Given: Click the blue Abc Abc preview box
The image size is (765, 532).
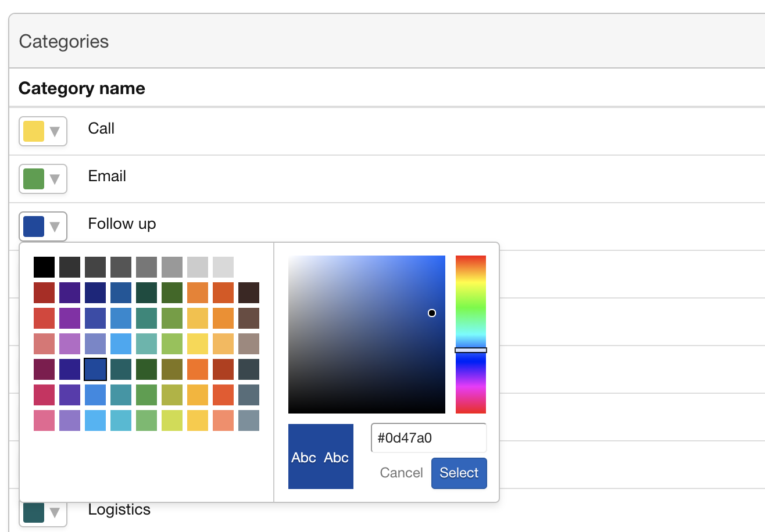Looking at the screenshot, I should (321, 456).
